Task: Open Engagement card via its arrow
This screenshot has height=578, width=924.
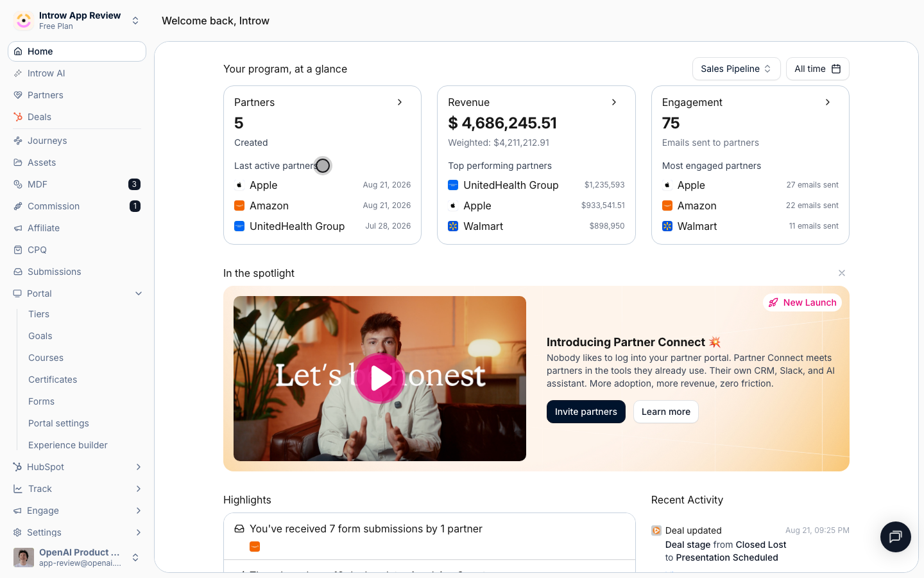Action: click(x=828, y=102)
